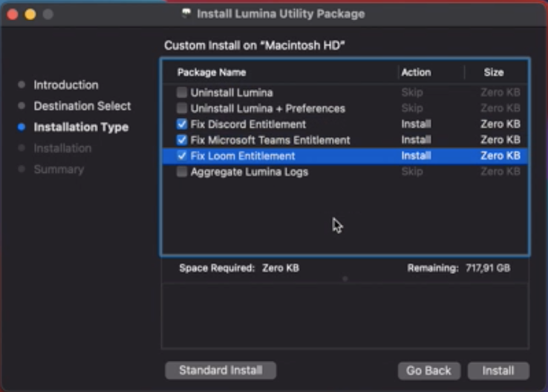Click the Go Back button
This screenshot has height=392, width=548.
(x=429, y=370)
